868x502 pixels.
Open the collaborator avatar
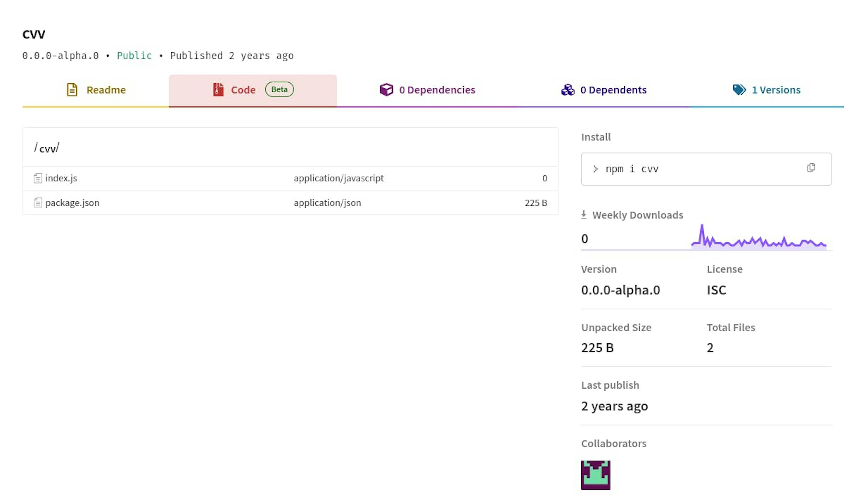tap(596, 475)
